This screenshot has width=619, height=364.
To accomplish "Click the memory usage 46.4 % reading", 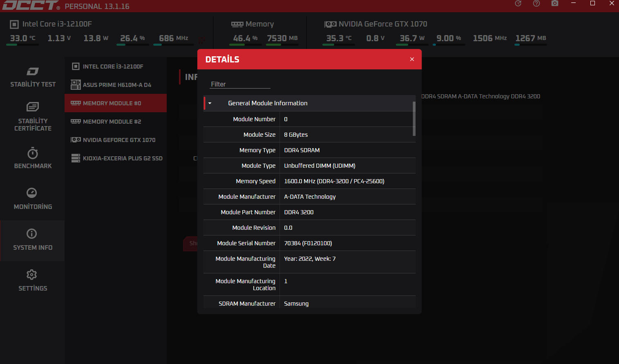I will pyautogui.click(x=245, y=38).
